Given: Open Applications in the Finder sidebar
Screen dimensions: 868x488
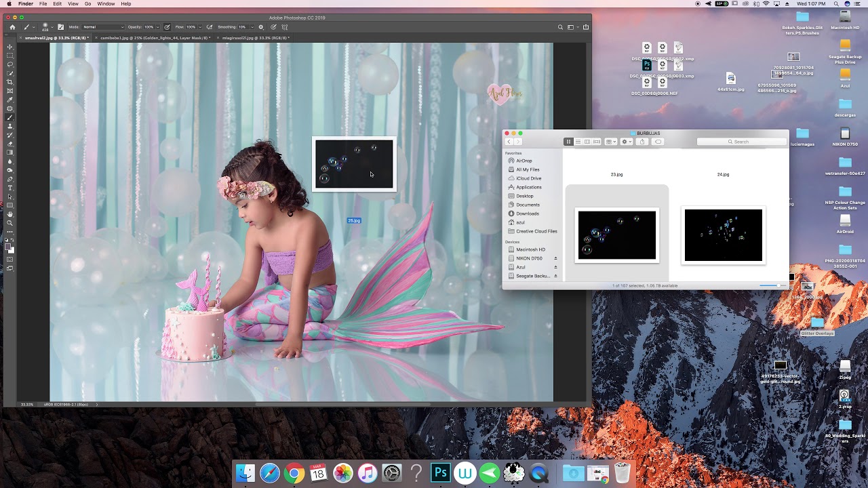Looking at the screenshot, I should [x=529, y=187].
